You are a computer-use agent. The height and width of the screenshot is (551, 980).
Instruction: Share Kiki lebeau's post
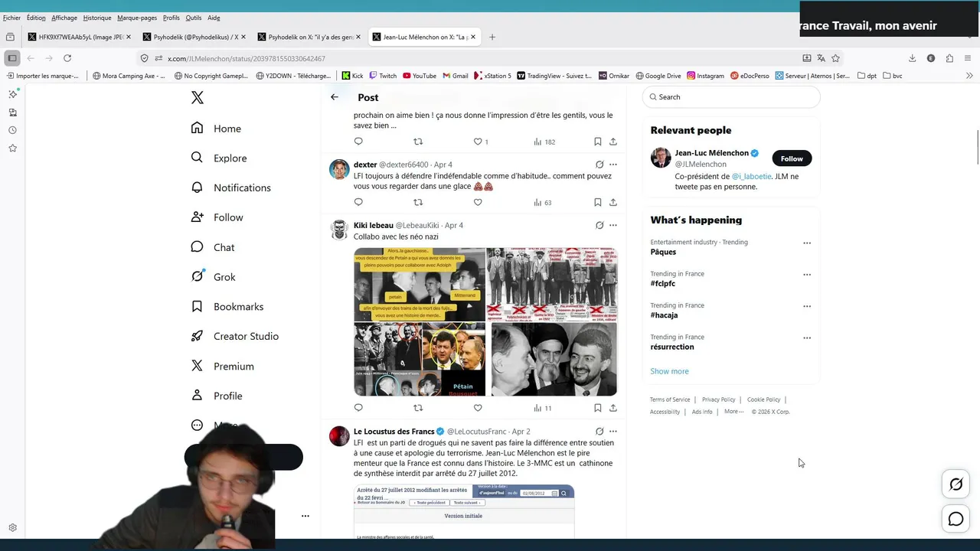click(613, 407)
